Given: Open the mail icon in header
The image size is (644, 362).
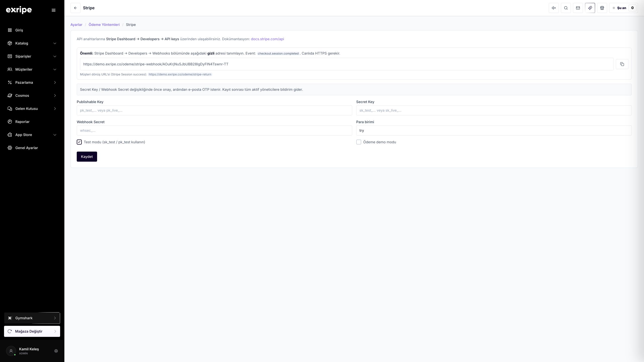Looking at the screenshot, I should click(578, 8).
